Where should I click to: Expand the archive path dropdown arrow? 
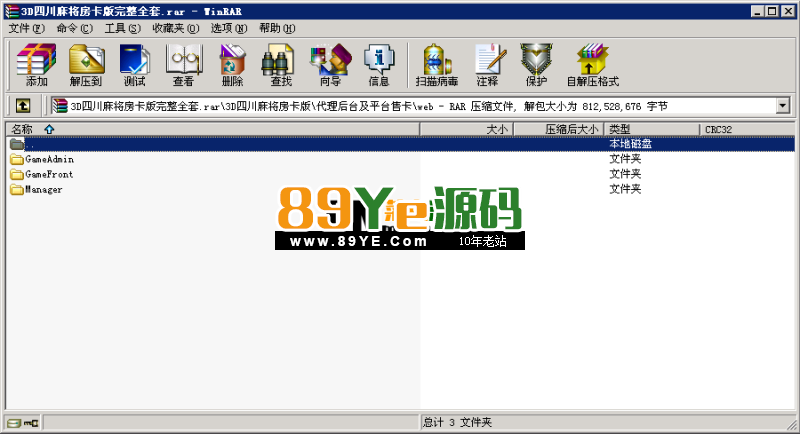pos(784,105)
